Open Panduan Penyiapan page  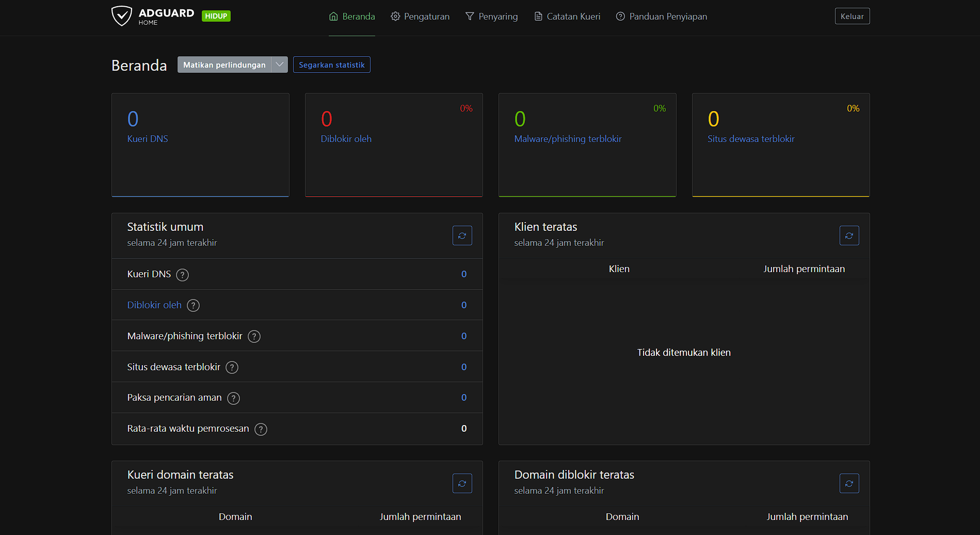coord(662,17)
